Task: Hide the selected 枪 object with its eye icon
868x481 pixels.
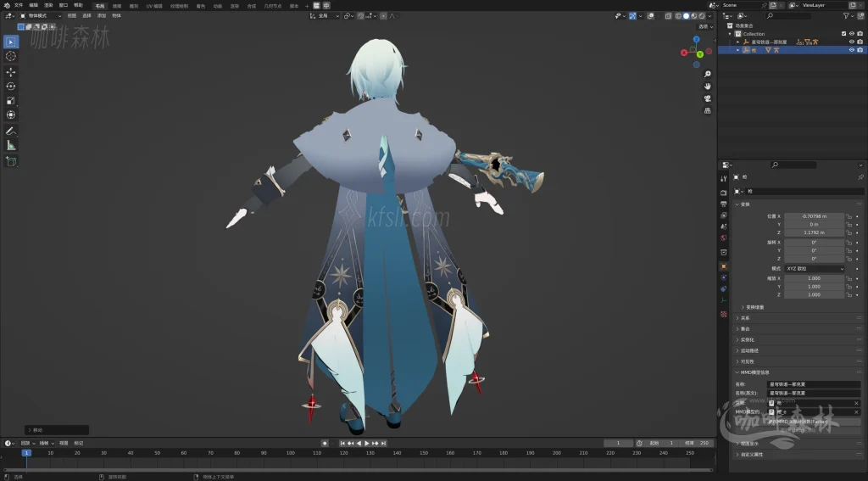Action: click(x=851, y=50)
